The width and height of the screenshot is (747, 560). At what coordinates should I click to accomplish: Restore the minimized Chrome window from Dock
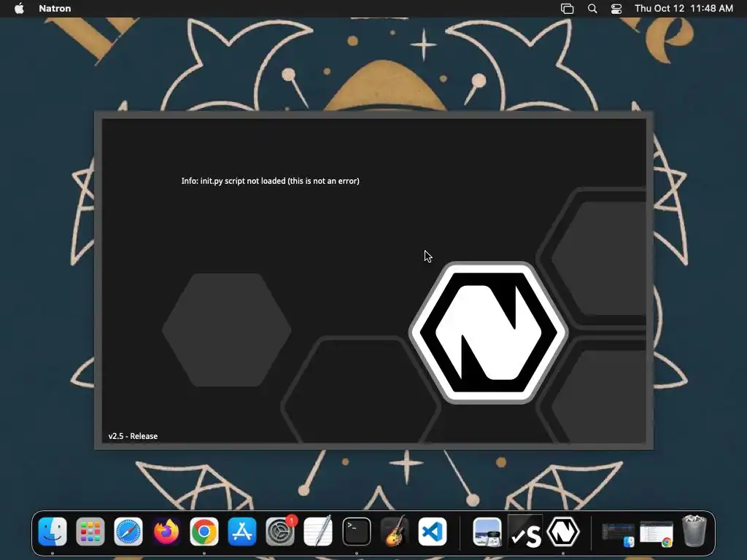coord(657,534)
